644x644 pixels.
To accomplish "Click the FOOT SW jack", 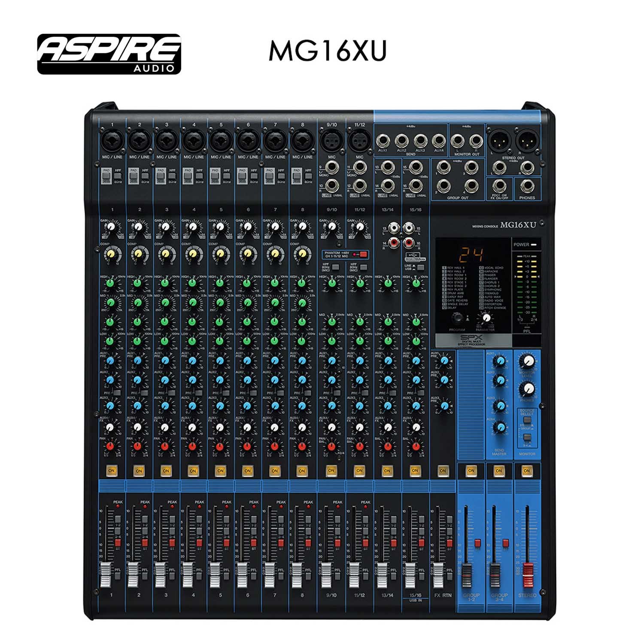I will tap(499, 186).
